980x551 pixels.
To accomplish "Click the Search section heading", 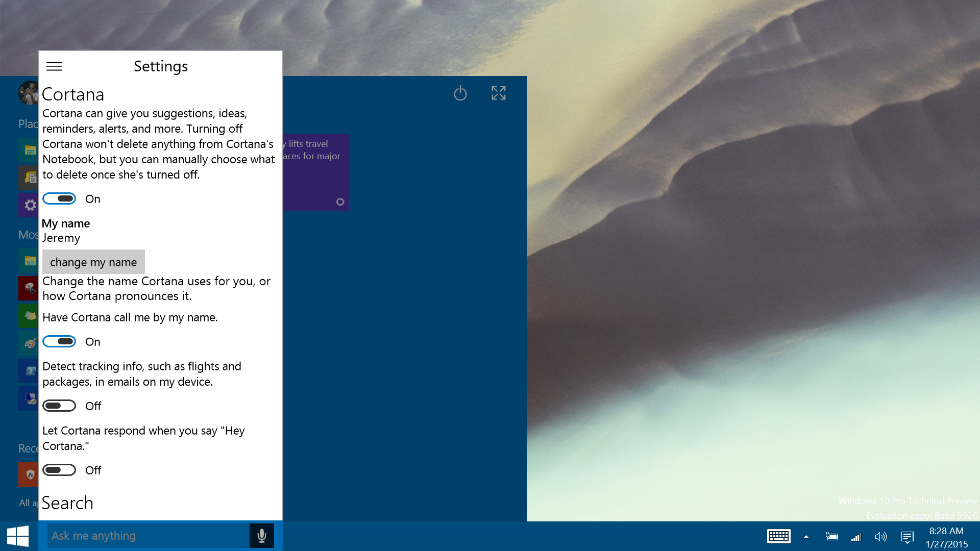I will click(x=67, y=503).
